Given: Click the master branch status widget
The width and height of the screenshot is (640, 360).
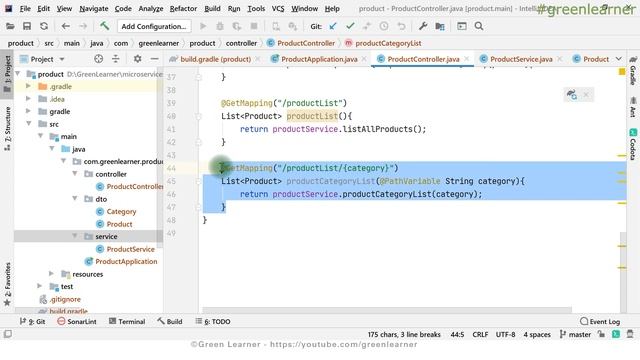Looking at the screenshot, I should (575, 335).
